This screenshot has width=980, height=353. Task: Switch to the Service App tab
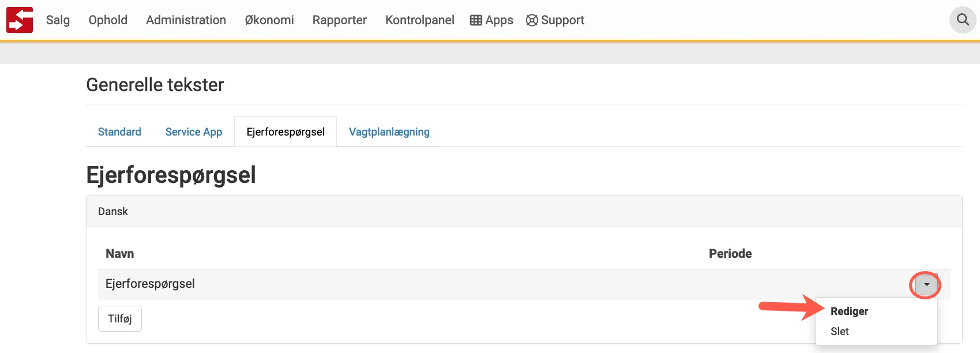pos(194,132)
